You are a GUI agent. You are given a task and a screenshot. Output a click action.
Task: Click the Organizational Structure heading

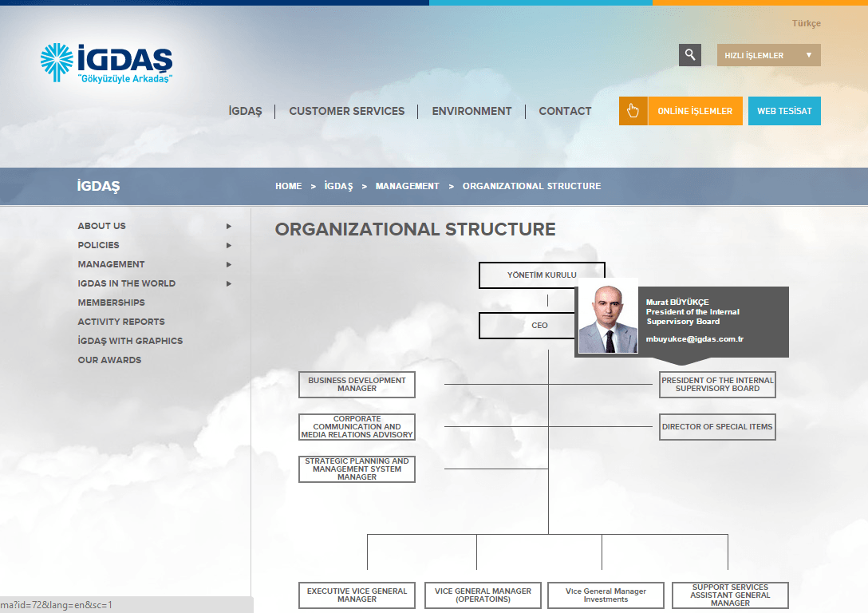[415, 229]
